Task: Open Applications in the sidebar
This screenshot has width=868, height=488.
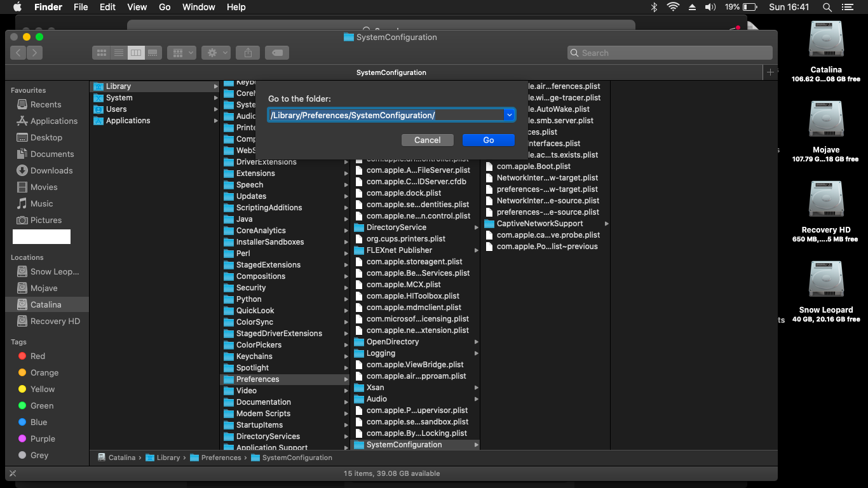Action: (54, 121)
